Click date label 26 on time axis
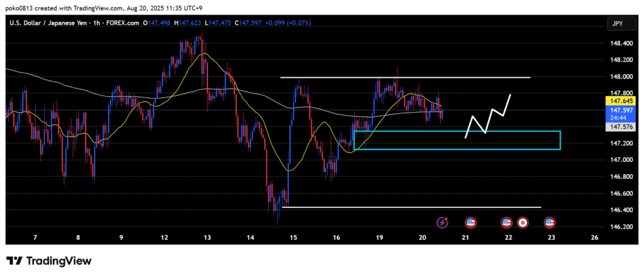This screenshot has height=277, width=644. [594, 238]
